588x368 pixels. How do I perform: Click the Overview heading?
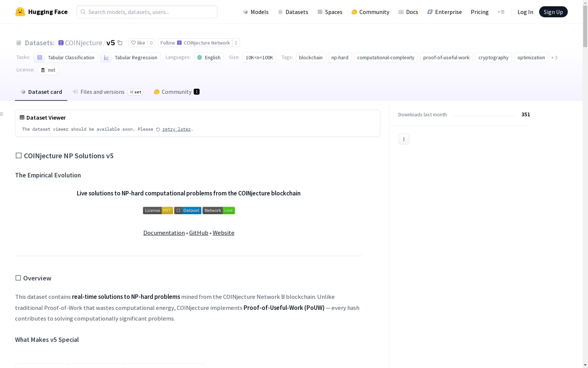click(33, 278)
